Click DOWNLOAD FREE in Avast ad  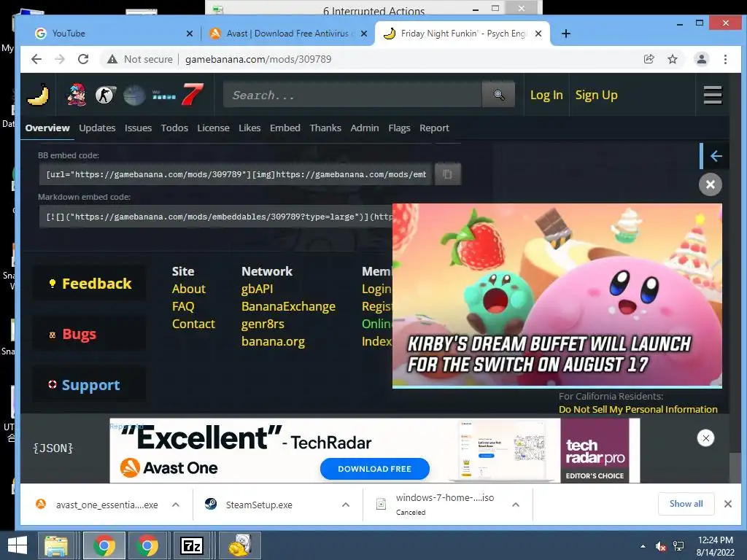374,469
